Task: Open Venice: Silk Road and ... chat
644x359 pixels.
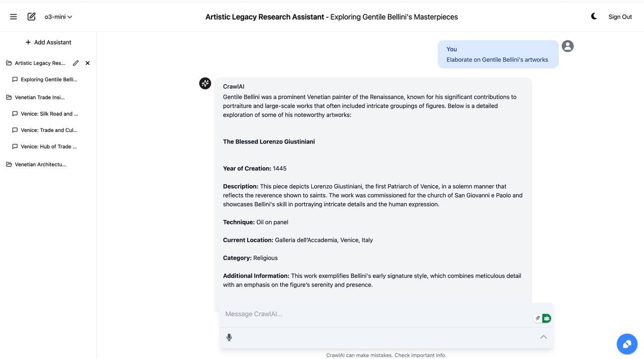Action: click(x=49, y=114)
